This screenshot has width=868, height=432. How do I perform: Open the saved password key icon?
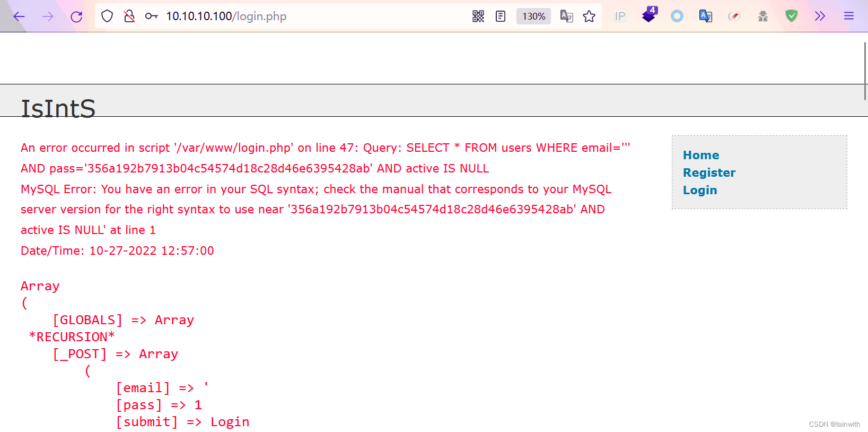pos(152,16)
